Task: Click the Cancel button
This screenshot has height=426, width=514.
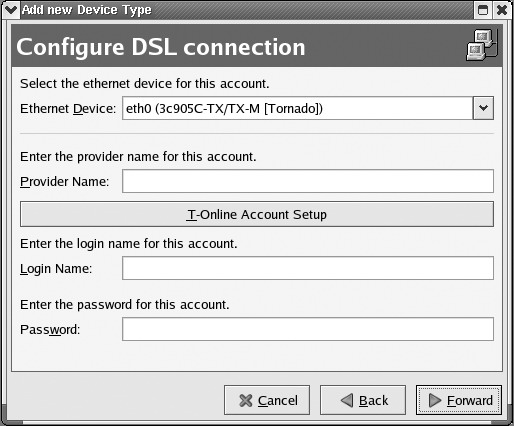Action: 267,400
